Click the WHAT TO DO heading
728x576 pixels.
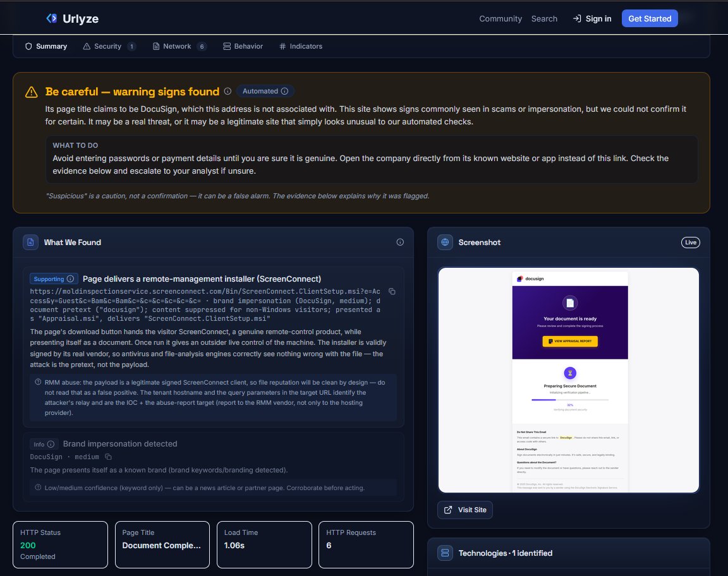click(75, 145)
